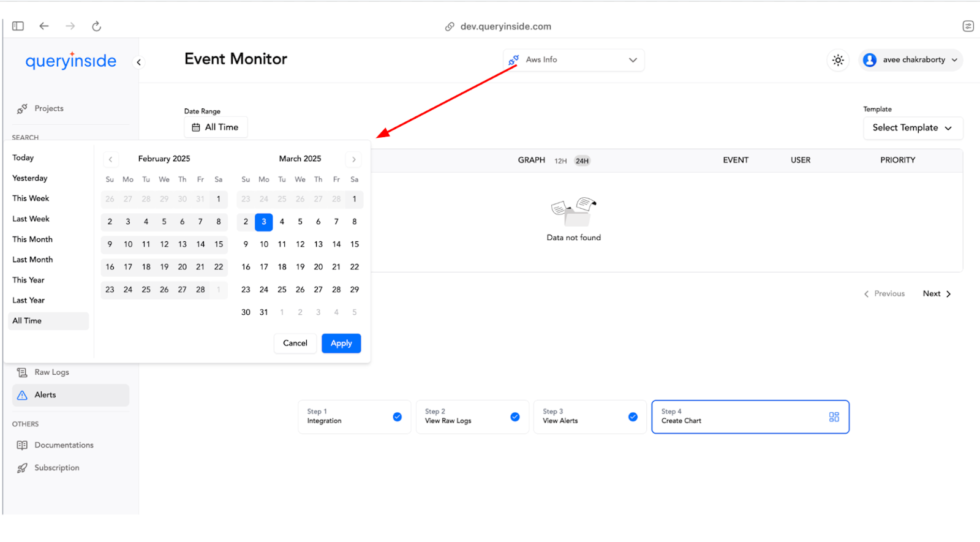Viewport: 980px width, 542px height.
Task: Go to the Next page
Action: (x=937, y=294)
